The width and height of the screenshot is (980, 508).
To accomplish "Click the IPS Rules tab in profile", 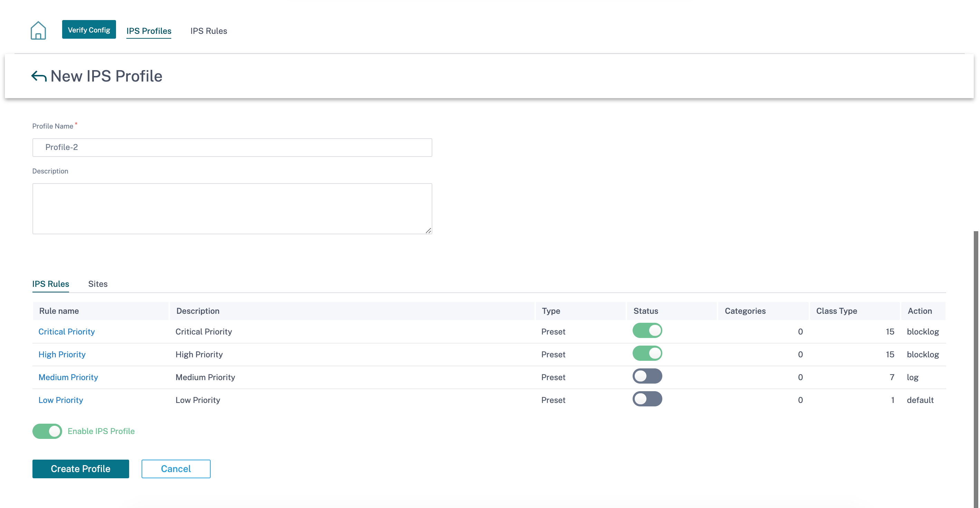I will (50, 283).
